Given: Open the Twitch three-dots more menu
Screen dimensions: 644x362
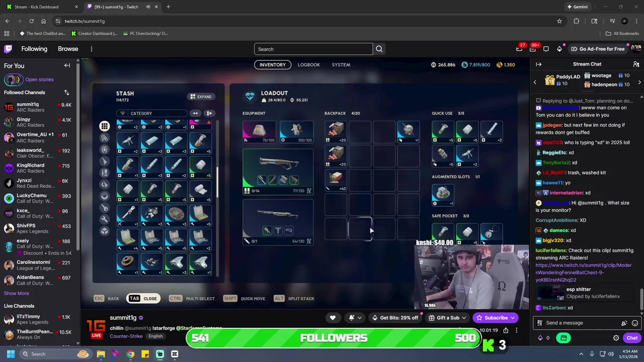Looking at the screenshot, I should click(x=91, y=49).
